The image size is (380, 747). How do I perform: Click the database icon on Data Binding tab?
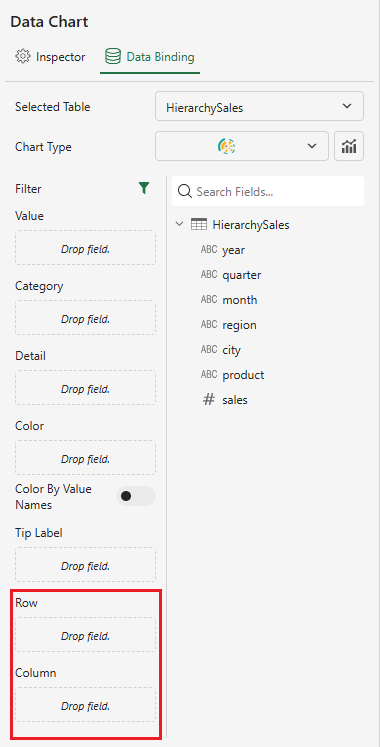(113, 57)
